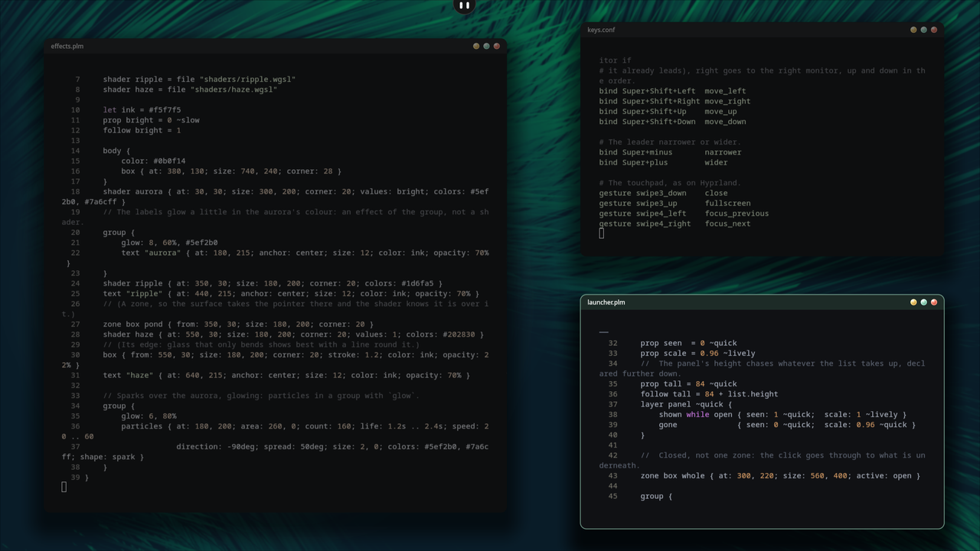
Task: Click the 'glow: 8, 60%, #5ef2b0' line
Action: coord(169,243)
